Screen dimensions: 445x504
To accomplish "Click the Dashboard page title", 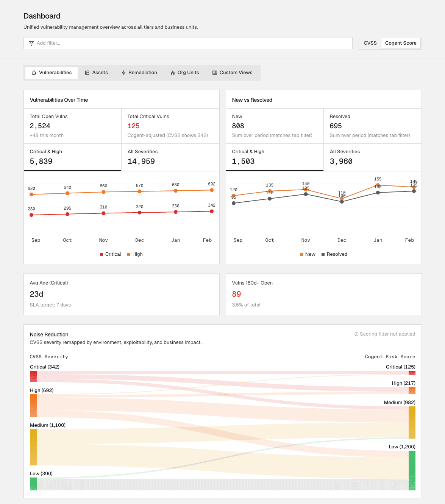I will click(42, 16).
